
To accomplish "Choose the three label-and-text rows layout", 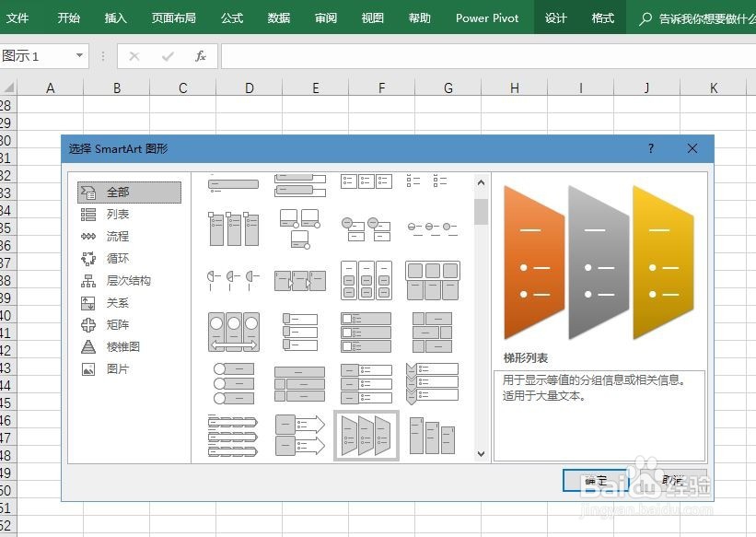I will tap(366, 383).
